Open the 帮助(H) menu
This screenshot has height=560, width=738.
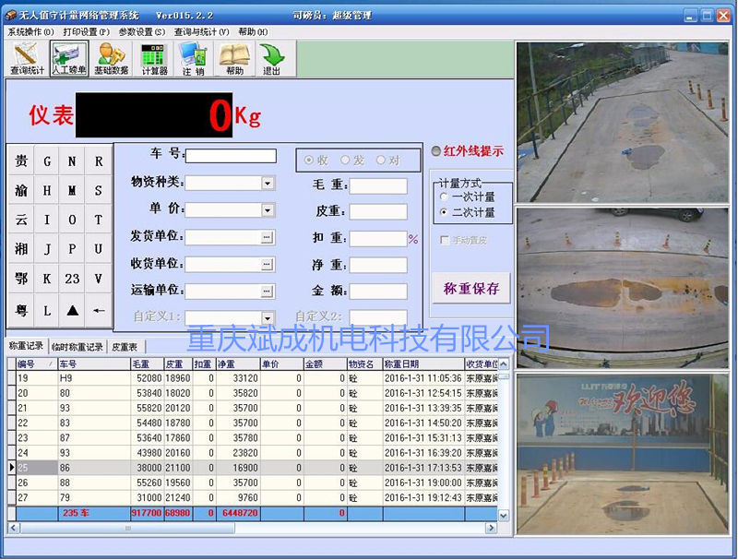click(x=253, y=32)
